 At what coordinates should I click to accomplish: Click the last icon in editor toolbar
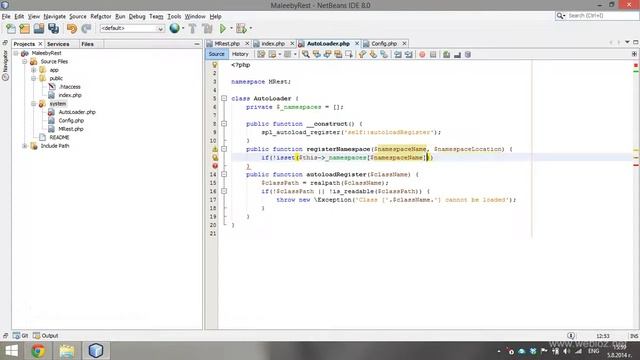[x=468, y=54]
